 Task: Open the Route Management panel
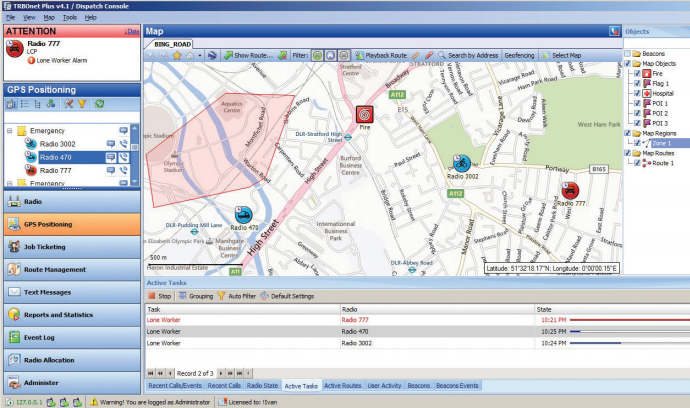click(x=72, y=269)
